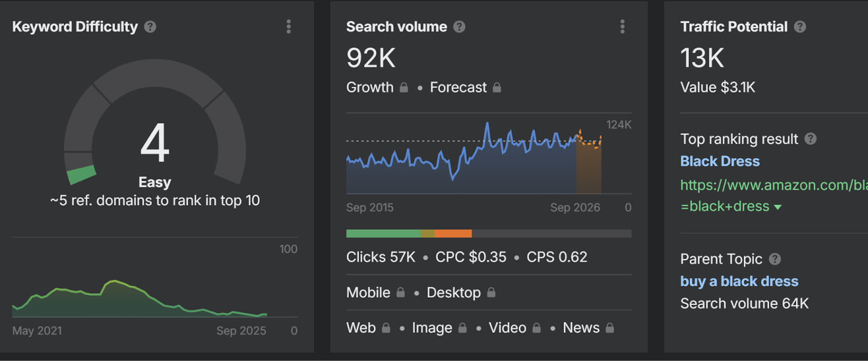
Task: Open the Search volume three-dot menu
Action: click(622, 27)
